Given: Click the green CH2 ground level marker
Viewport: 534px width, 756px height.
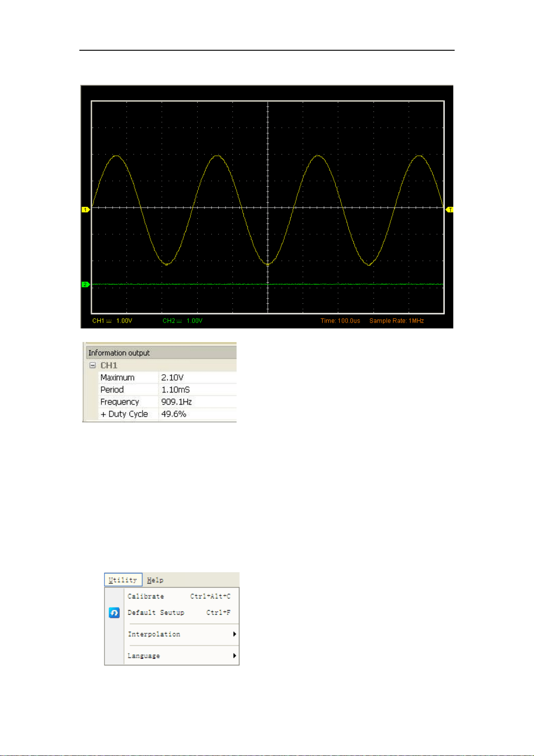Looking at the screenshot, I should pyautogui.click(x=85, y=284).
